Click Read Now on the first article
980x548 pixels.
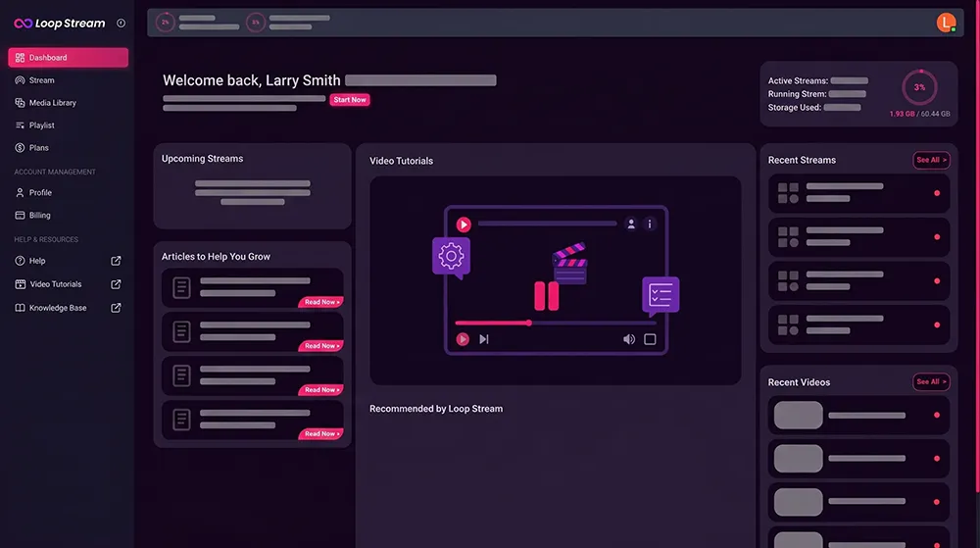click(321, 302)
